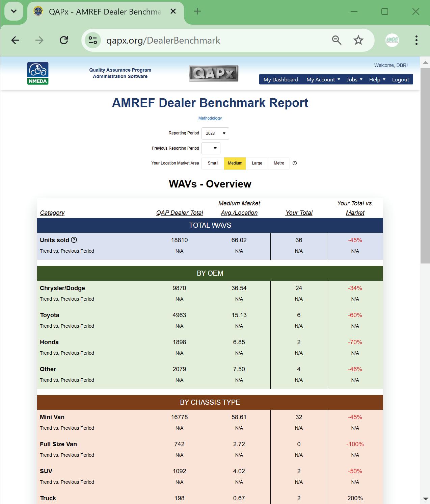Expand the My Account menu

point(323,79)
